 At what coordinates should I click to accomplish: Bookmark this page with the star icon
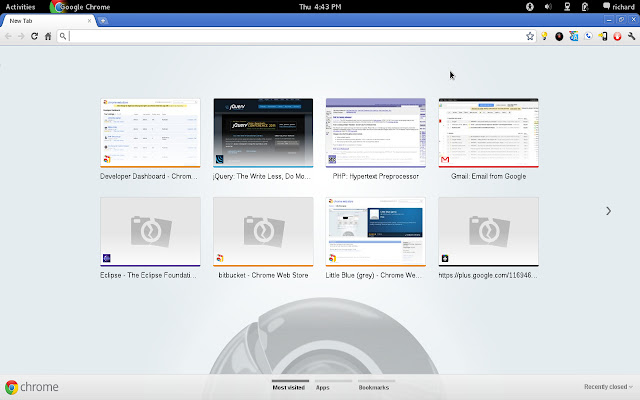[530, 36]
